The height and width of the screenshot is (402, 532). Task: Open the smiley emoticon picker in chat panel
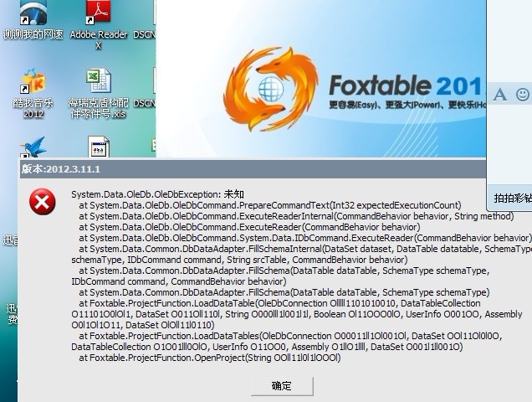523,94
